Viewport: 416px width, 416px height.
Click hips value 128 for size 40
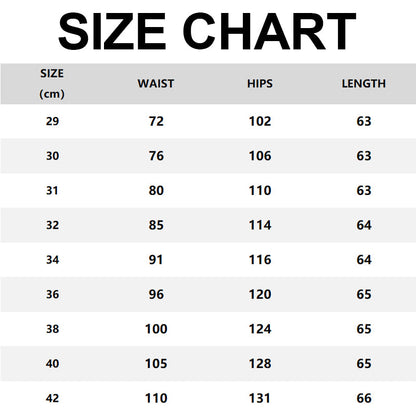point(260,364)
